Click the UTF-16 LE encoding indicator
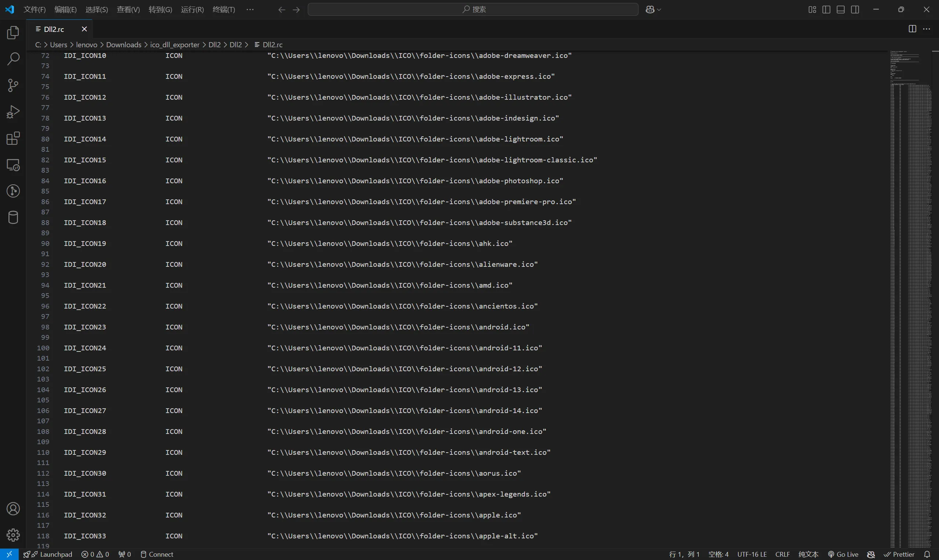This screenshot has width=939, height=560. point(752,554)
